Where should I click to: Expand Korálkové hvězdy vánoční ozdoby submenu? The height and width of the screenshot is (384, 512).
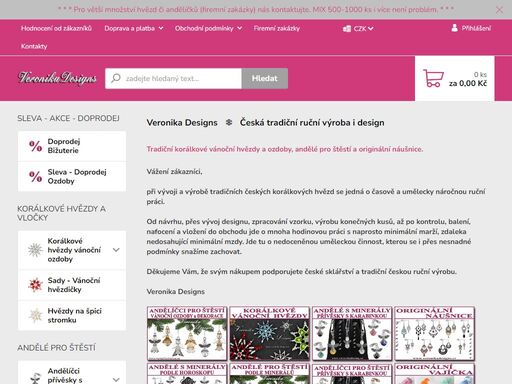[116, 250]
